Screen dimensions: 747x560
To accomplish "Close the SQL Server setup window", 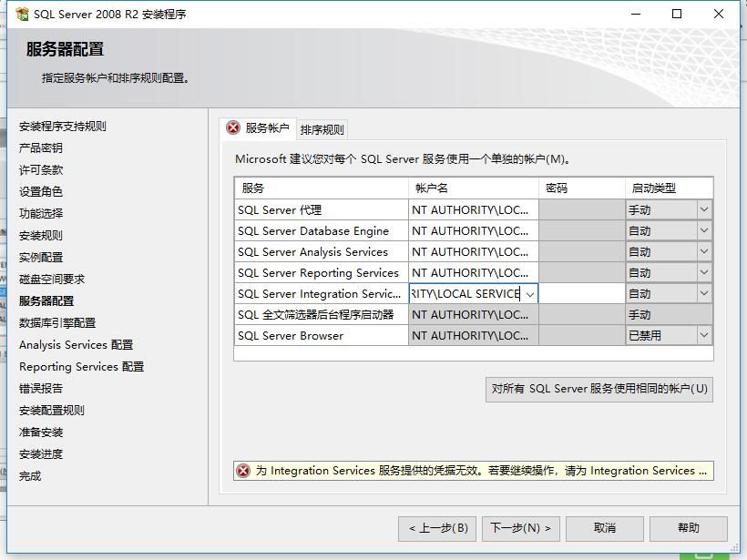I will pos(719,14).
